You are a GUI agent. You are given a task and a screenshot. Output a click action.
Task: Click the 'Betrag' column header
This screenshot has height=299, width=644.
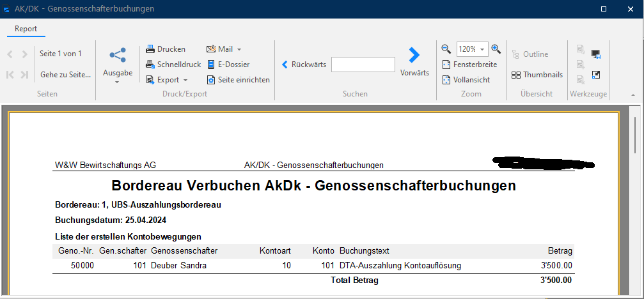(x=560, y=250)
